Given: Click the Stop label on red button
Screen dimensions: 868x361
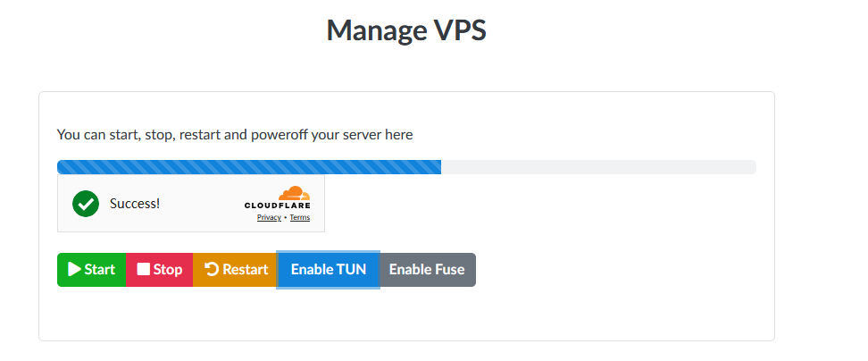Looking at the screenshot, I should click(x=167, y=270).
